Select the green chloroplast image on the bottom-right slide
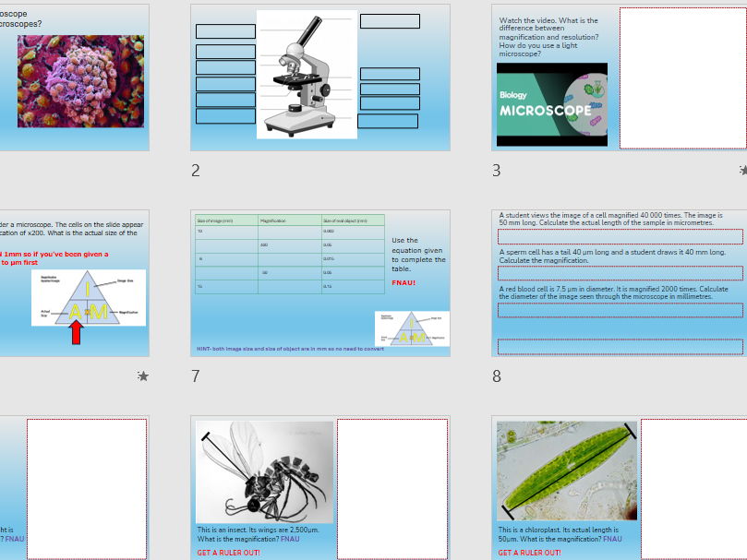747x560 pixels. 564,469
